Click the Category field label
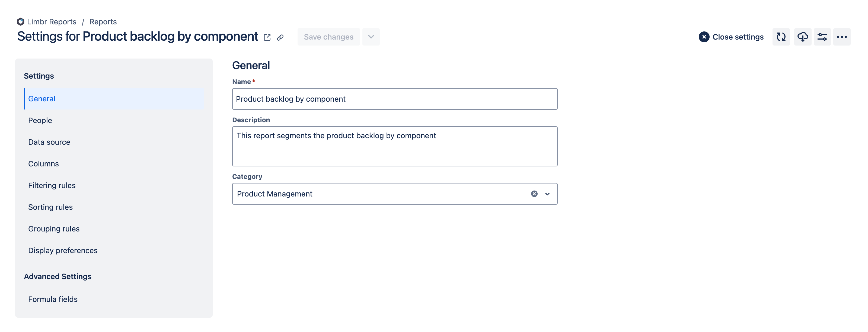Image resolution: width=868 pixels, height=332 pixels. point(247,176)
